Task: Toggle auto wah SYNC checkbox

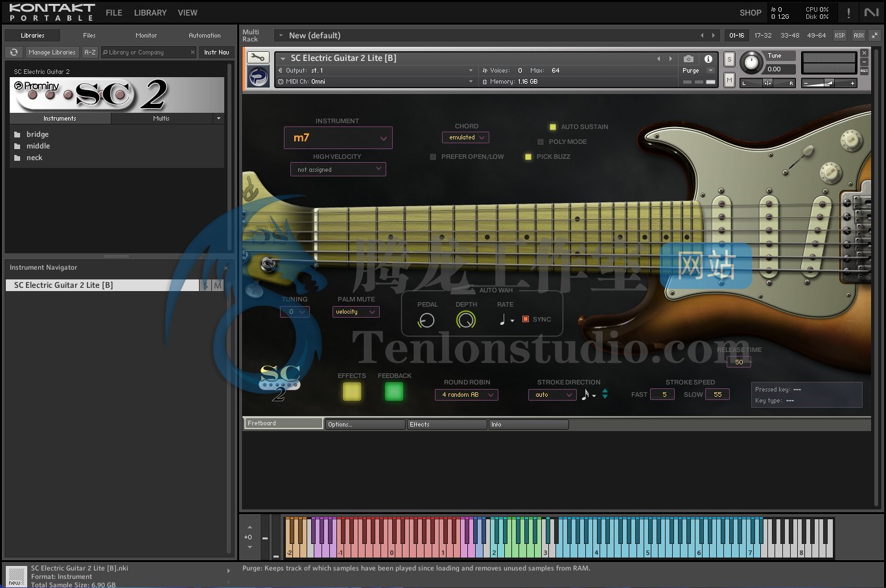Action: tap(526, 319)
